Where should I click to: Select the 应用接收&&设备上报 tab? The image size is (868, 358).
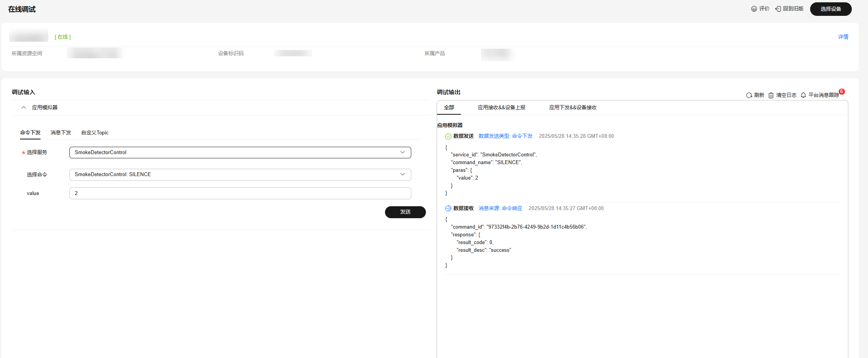tap(501, 107)
